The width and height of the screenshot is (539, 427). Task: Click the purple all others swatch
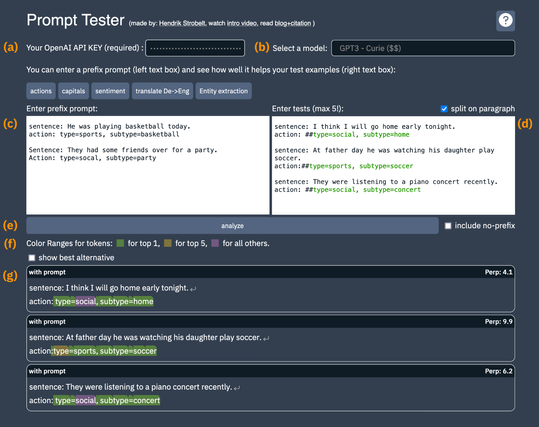(215, 243)
